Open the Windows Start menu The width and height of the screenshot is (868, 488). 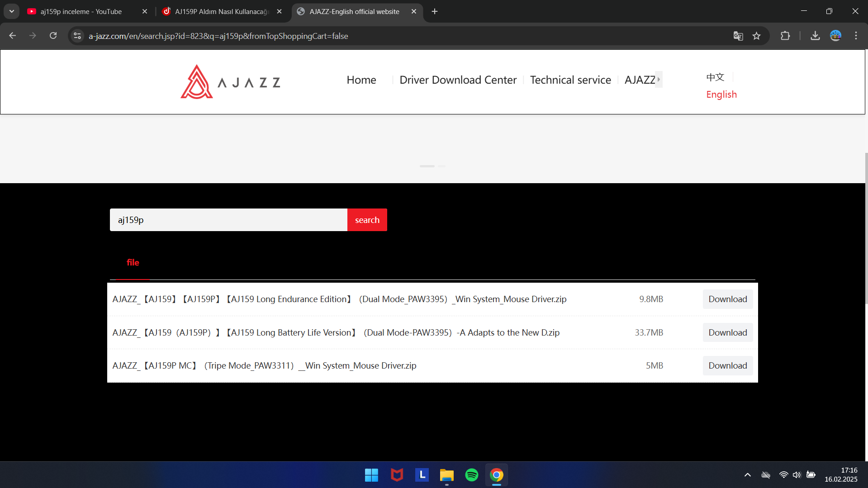coord(371,475)
